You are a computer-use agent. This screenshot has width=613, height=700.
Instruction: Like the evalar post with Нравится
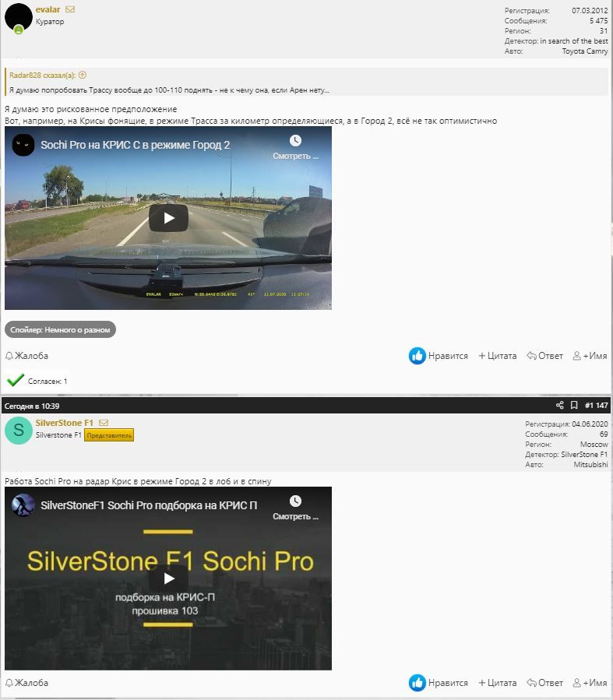439,356
